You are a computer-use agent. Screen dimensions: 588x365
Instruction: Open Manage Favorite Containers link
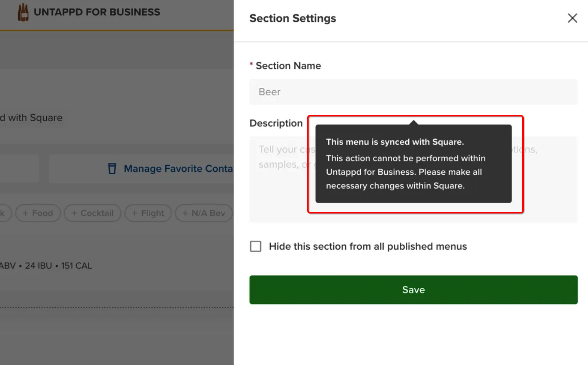[178, 169]
